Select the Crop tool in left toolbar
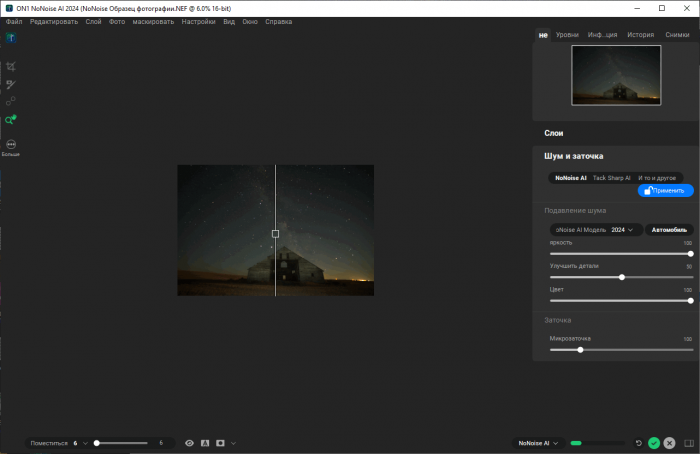Image resolution: width=700 pixels, height=454 pixels. [x=11, y=66]
